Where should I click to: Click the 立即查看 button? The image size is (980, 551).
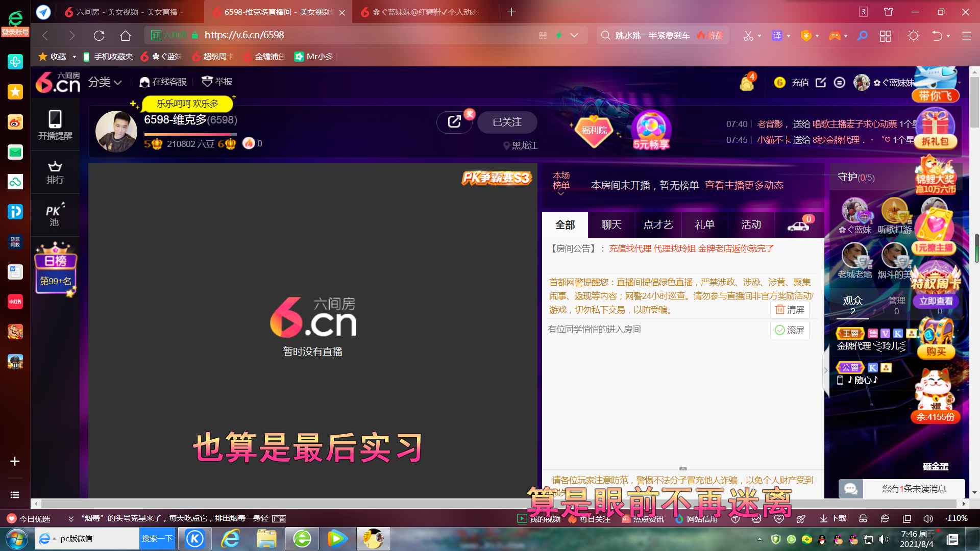936,301
